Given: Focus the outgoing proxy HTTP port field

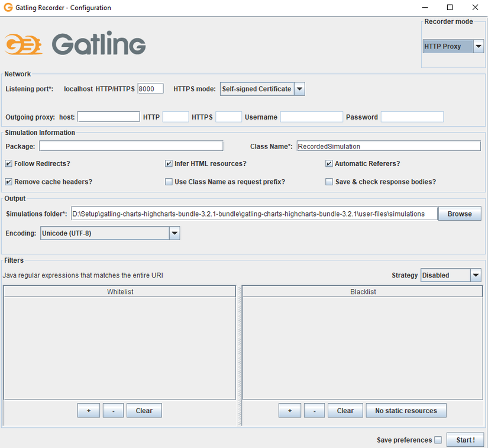Looking at the screenshot, I should [x=176, y=117].
